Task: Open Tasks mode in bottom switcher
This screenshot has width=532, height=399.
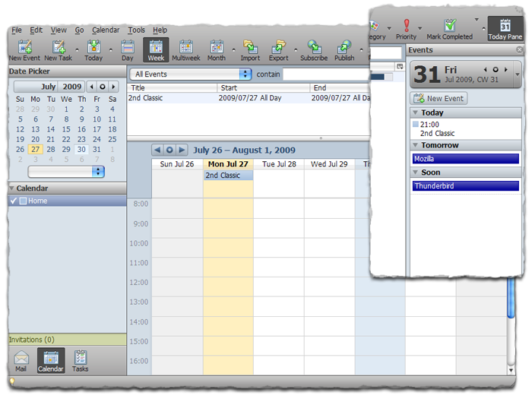Action: pyautogui.click(x=80, y=361)
